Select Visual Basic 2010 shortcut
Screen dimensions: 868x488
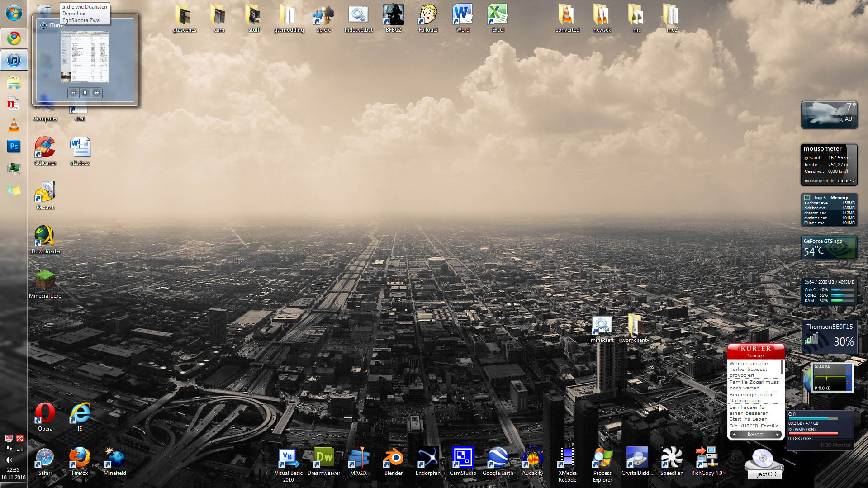289,464
